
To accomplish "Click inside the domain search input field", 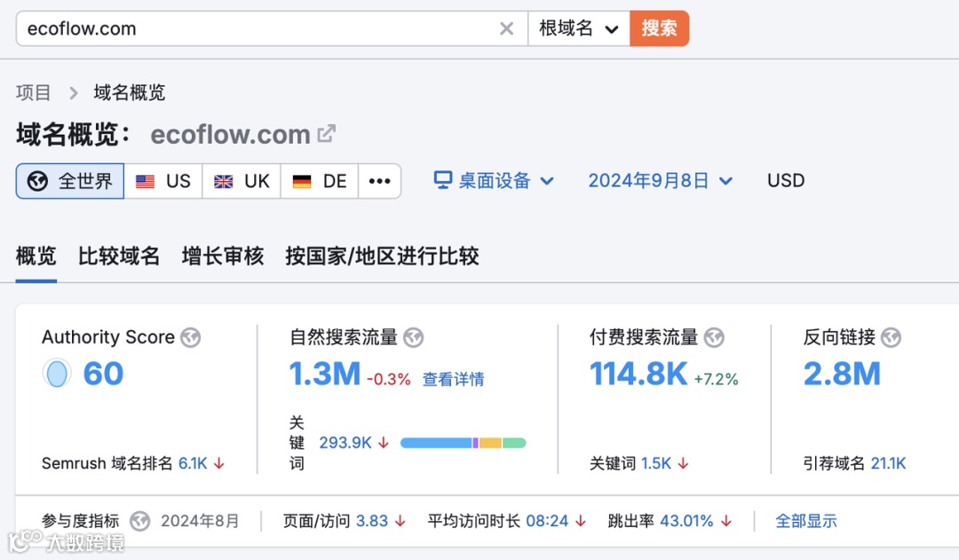I will pyautogui.click(x=249, y=28).
